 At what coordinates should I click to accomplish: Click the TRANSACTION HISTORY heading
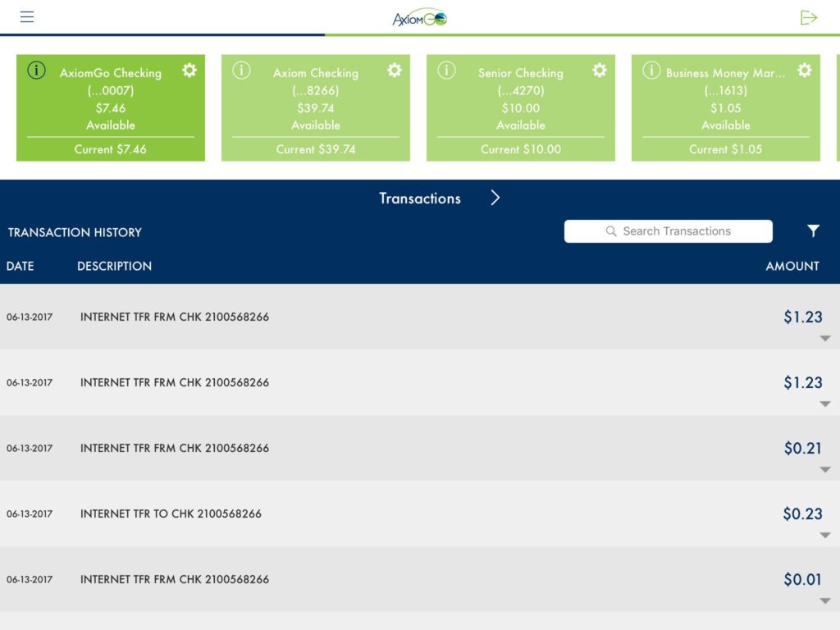tap(75, 232)
